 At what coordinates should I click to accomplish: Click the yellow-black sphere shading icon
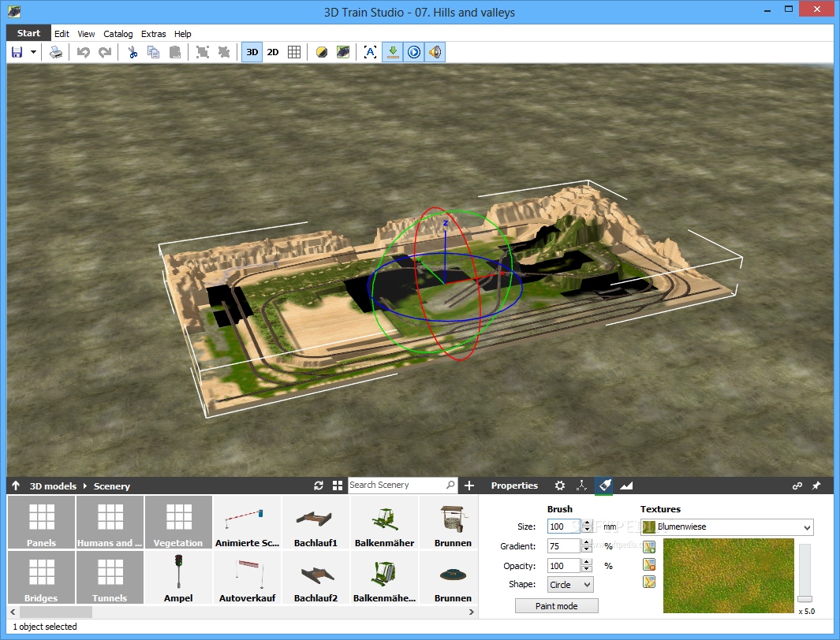point(322,52)
